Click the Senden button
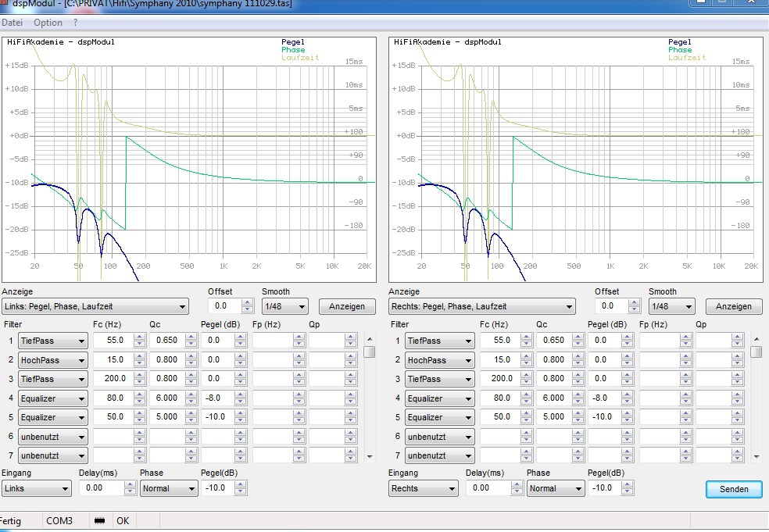The width and height of the screenshot is (769, 532). point(733,489)
